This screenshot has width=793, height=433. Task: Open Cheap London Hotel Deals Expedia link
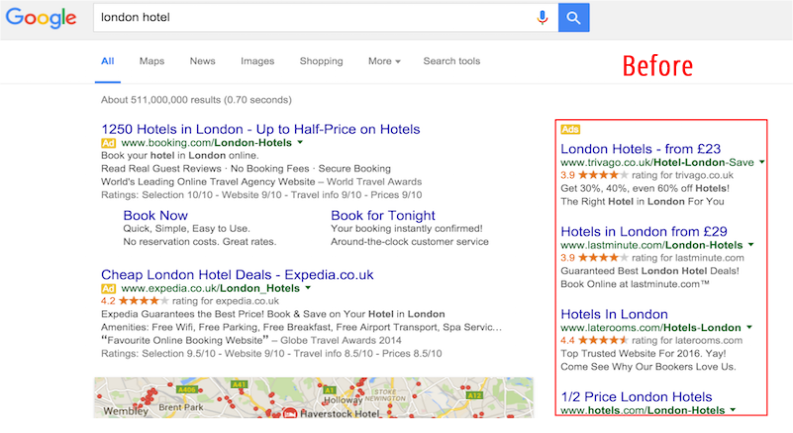[237, 274]
